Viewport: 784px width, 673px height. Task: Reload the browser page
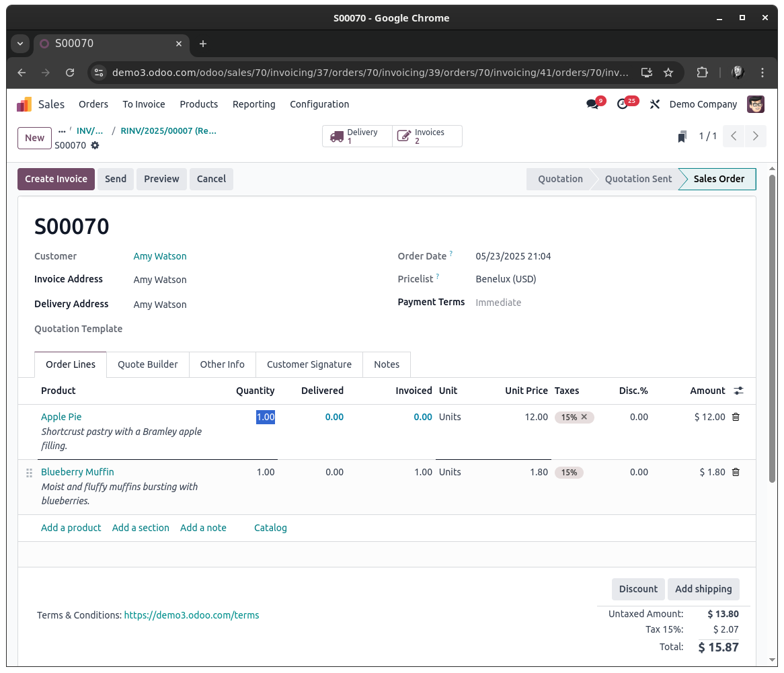click(70, 73)
